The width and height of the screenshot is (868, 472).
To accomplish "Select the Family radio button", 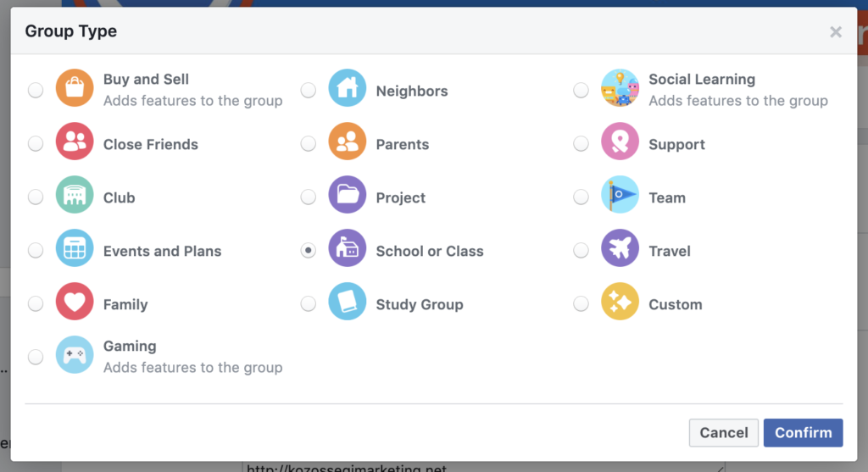I will pyautogui.click(x=36, y=303).
